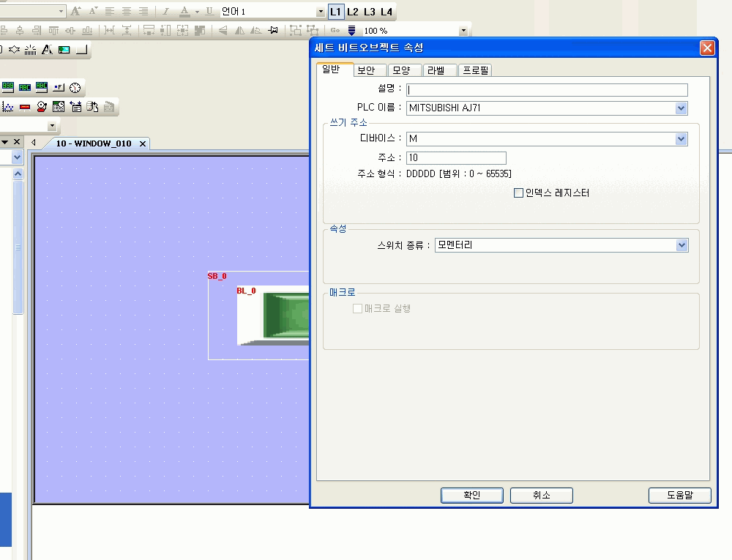The height and width of the screenshot is (560, 732).
Task: Select the alarm bell object icon
Action: pyautogui.click(x=42, y=107)
